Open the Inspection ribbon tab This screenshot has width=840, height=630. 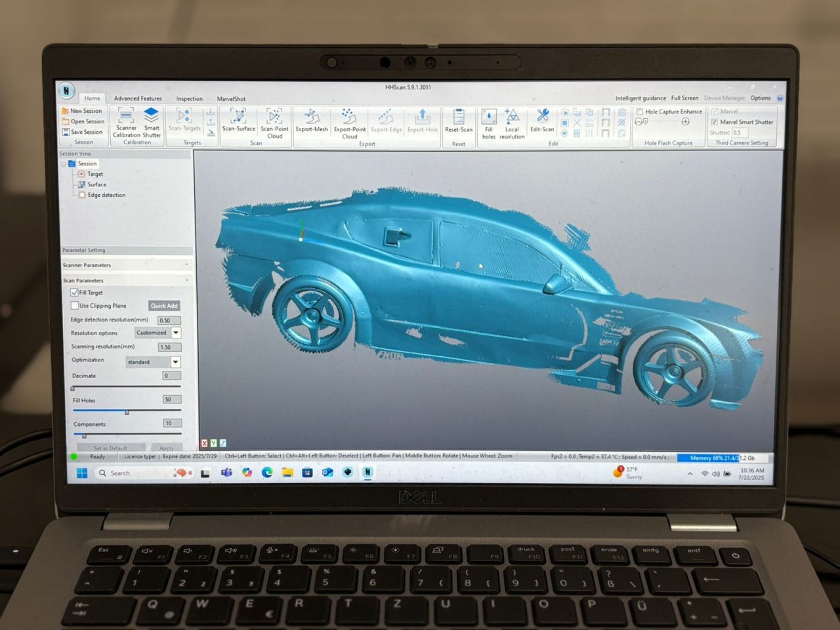coord(189,98)
